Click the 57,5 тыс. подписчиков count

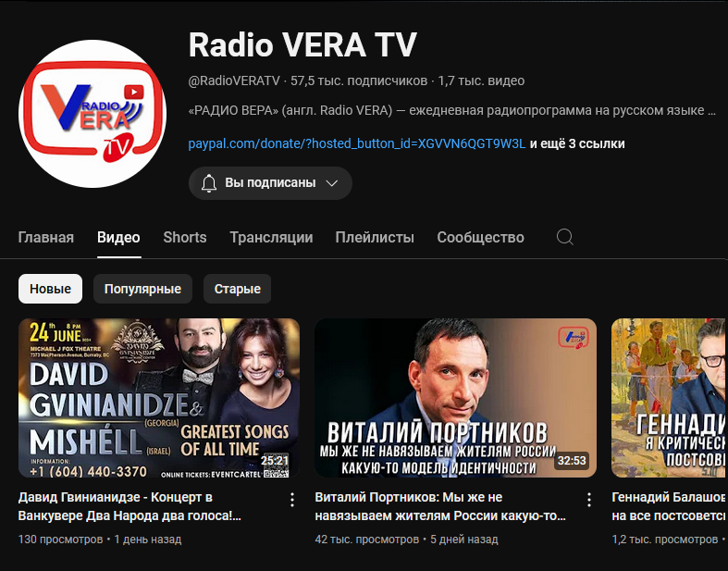[x=359, y=81]
